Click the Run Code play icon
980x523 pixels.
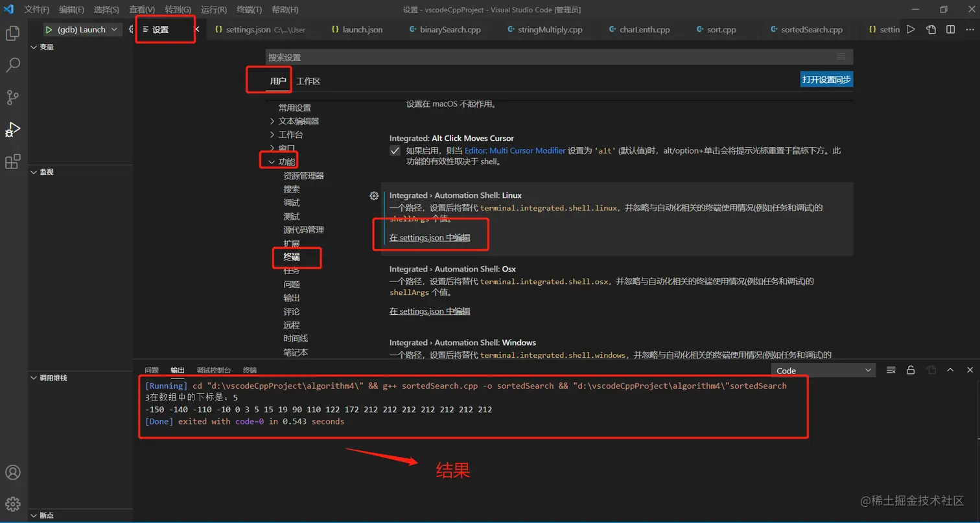tap(911, 29)
